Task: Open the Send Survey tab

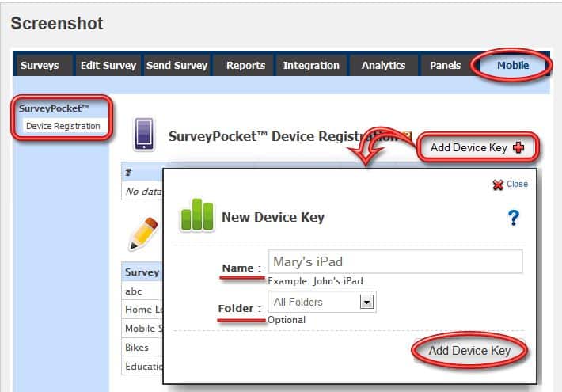Action: click(177, 65)
